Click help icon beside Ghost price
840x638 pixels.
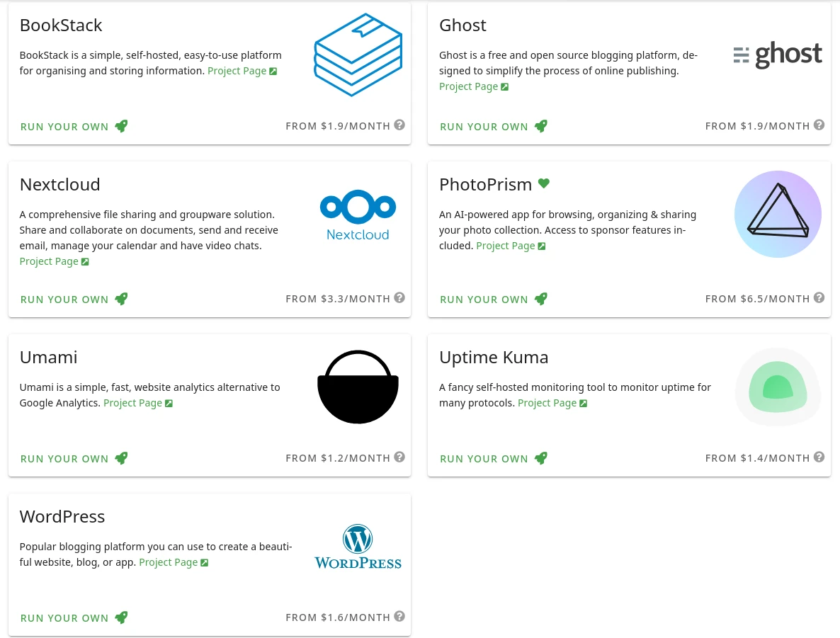point(819,125)
